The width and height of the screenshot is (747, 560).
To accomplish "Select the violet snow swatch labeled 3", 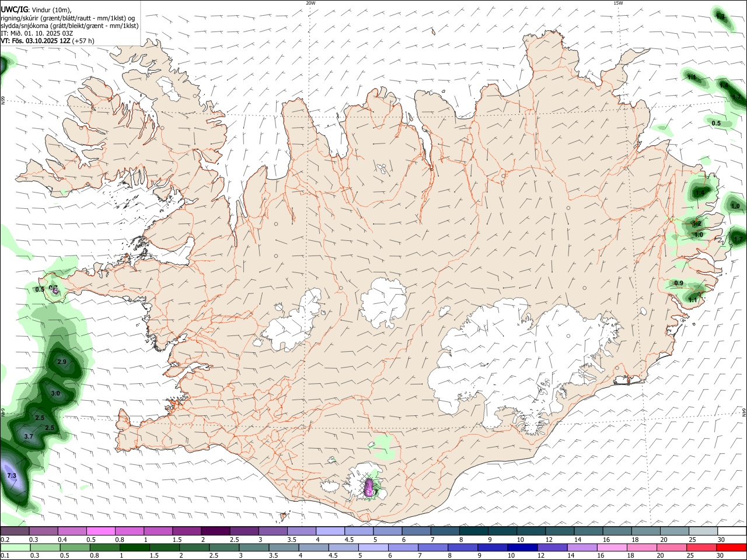I will pyautogui.click(x=273, y=531).
